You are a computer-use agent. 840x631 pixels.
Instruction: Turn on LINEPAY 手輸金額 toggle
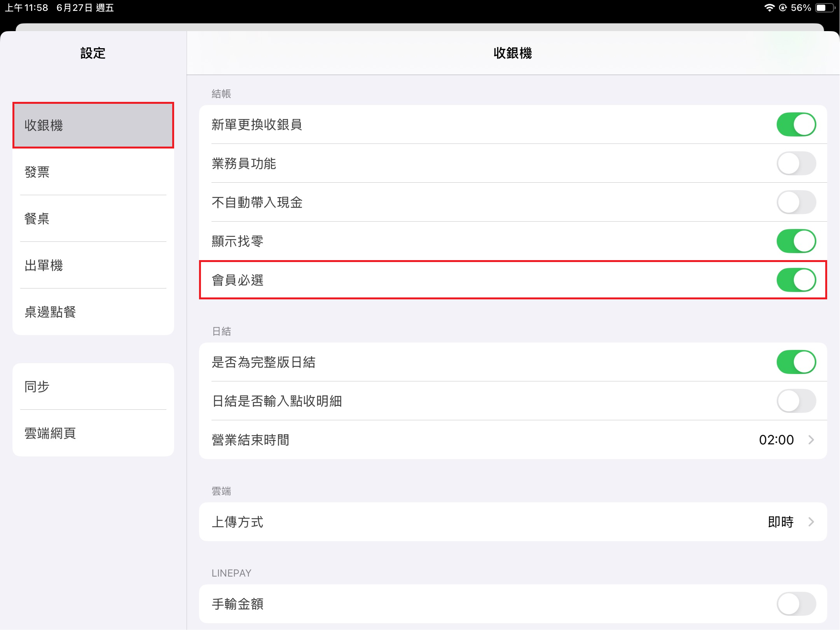(x=796, y=604)
